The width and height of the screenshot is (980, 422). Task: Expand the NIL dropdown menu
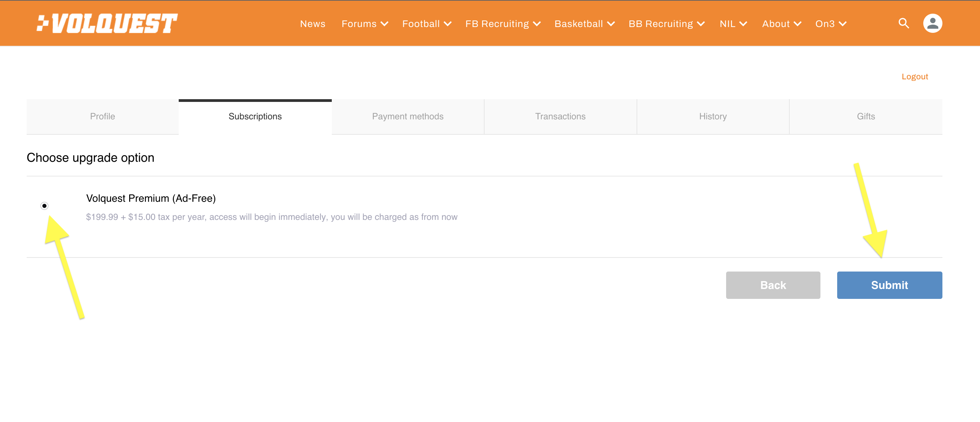click(733, 24)
